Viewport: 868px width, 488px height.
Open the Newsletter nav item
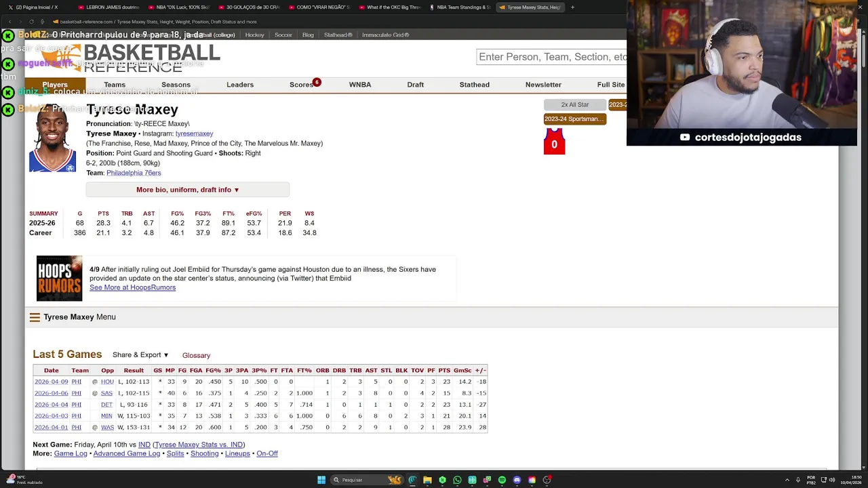point(543,85)
